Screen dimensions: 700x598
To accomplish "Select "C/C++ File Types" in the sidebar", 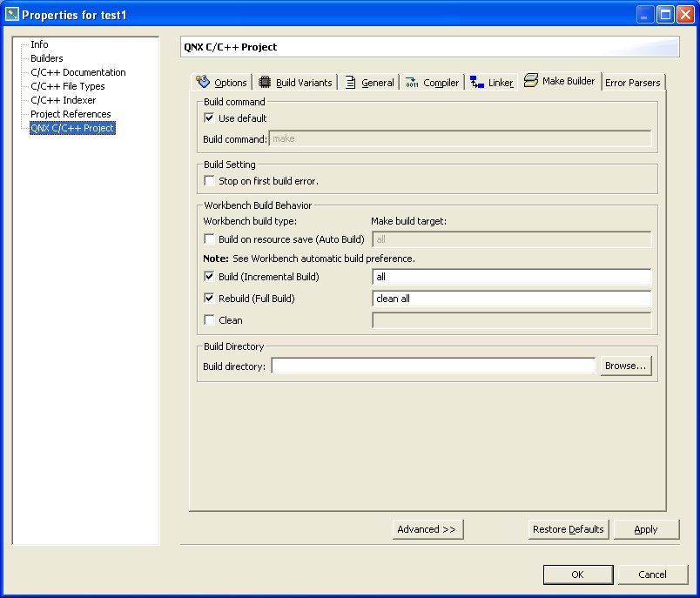I will pyautogui.click(x=70, y=85).
